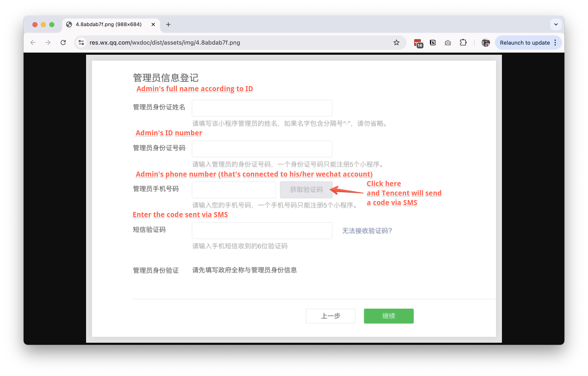Bookmark this page with the star icon
The image size is (588, 376).
click(396, 43)
